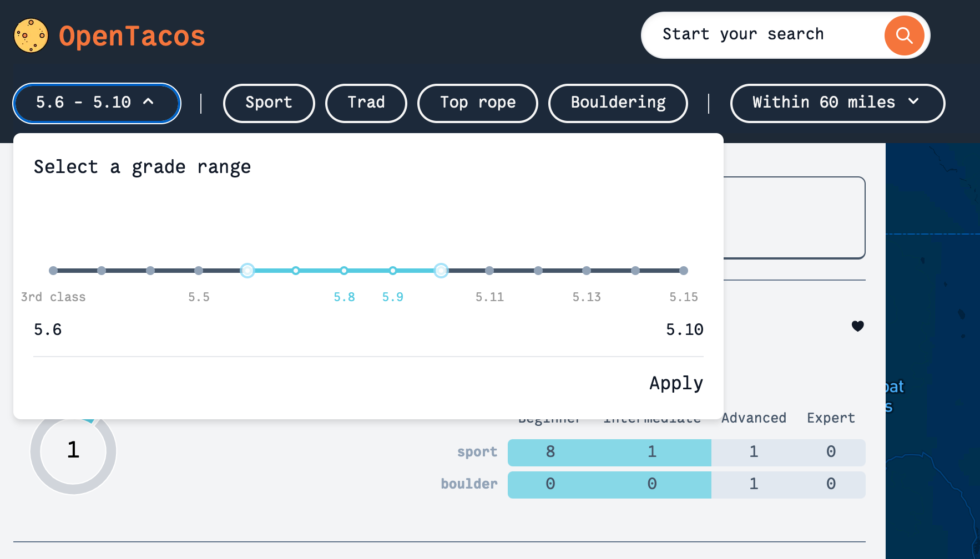Open the Within 60 miles distance dropdown
The height and width of the screenshot is (559, 980).
pos(837,103)
